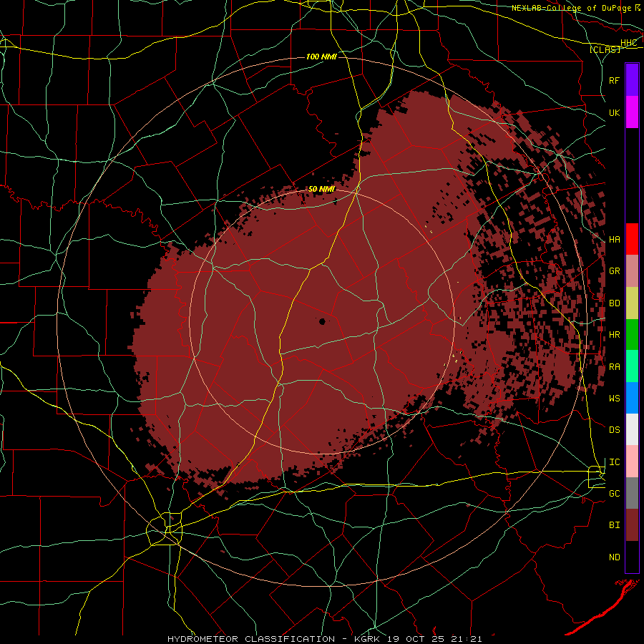Screen dimensions: 644x644
Task: Click the GR pink-brown legend swatch
Action: click(x=632, y=271)
